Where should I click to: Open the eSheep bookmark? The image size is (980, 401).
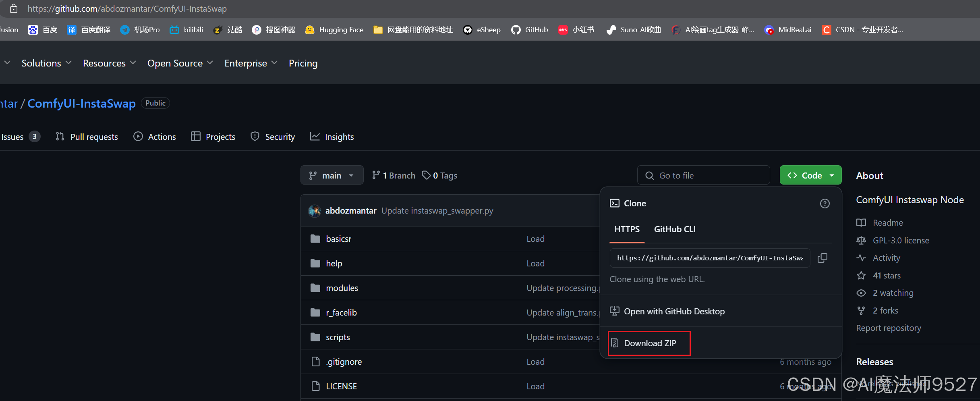click(482, 29)
